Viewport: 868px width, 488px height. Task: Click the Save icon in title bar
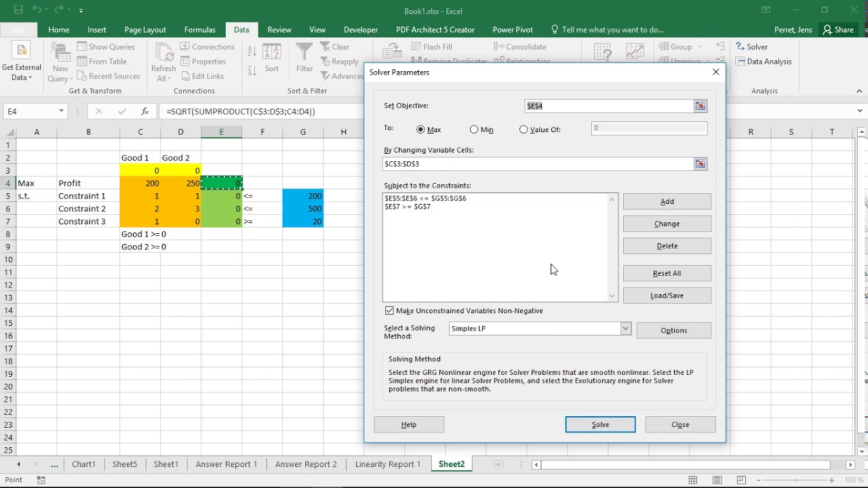18,10
